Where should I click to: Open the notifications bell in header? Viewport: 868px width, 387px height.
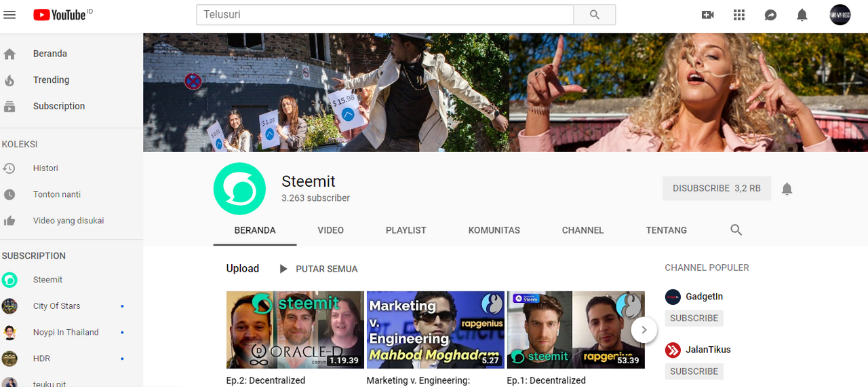click(802, 14)
